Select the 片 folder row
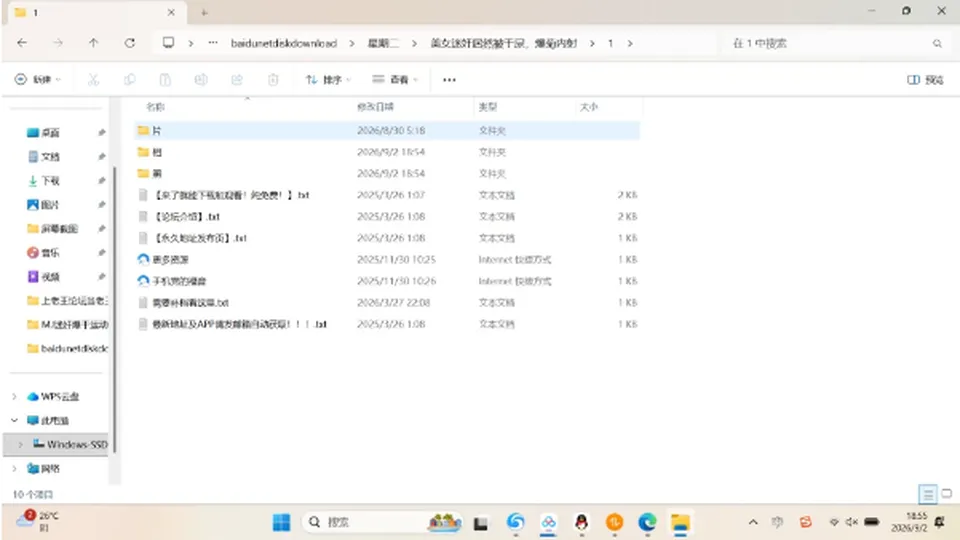This screenshot has width=960, height=540. (x=387, y=130)
